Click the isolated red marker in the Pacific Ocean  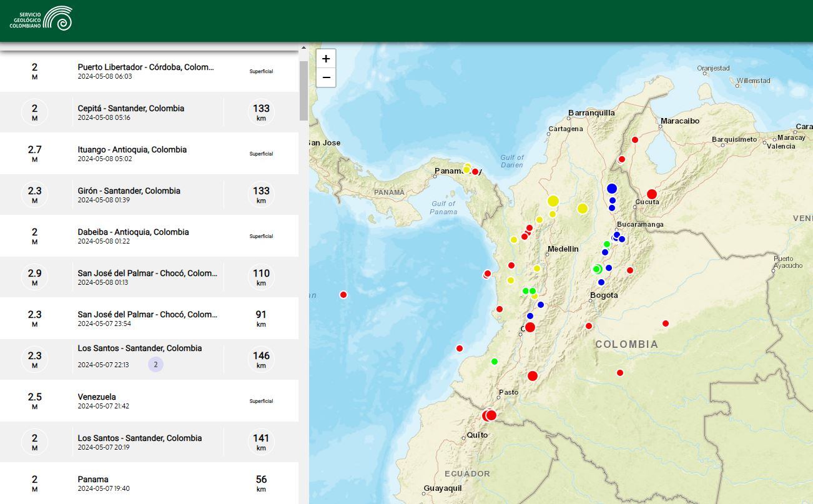tap(343, 294)
